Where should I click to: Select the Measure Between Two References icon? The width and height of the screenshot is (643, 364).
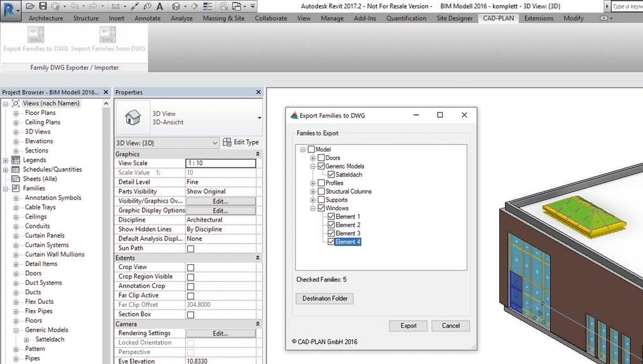(x=135, y=6)
